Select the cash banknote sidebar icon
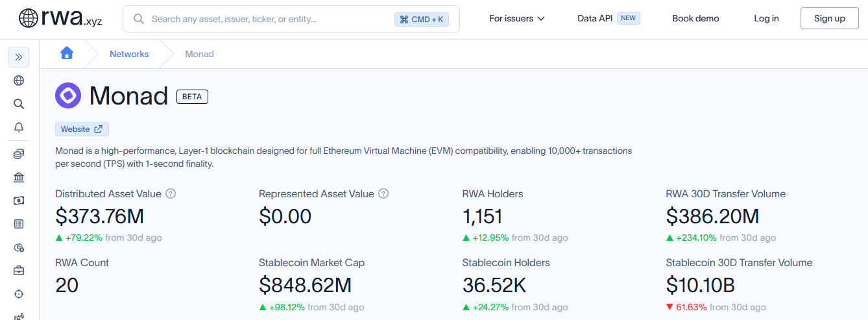The image size is (868, 320). (x=19, y=201)
